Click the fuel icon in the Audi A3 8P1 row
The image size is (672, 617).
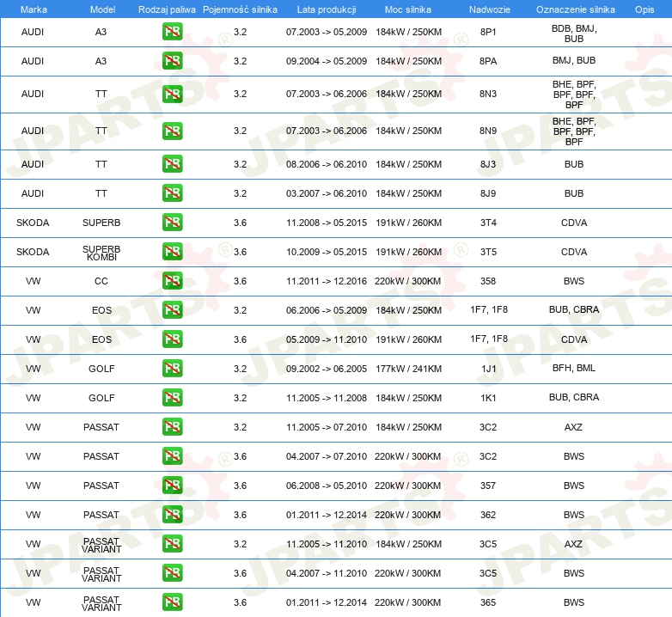click(x=172, y=33)
